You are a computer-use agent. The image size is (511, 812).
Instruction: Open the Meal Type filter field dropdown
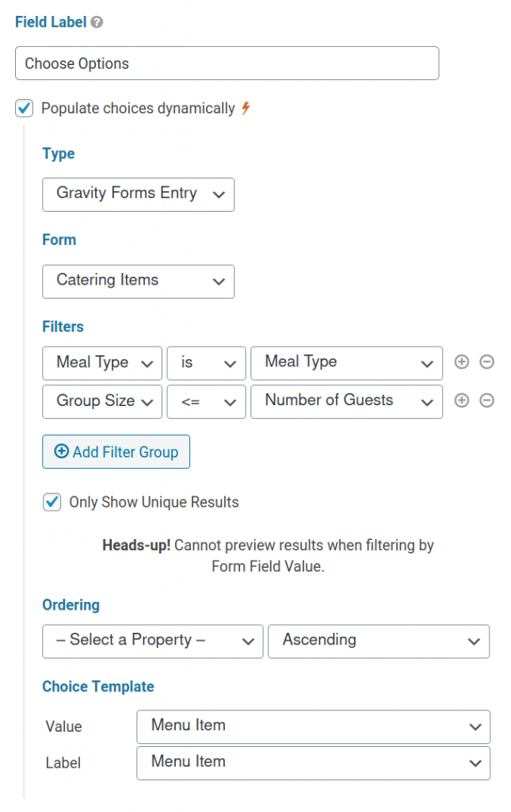pos(101,362)
